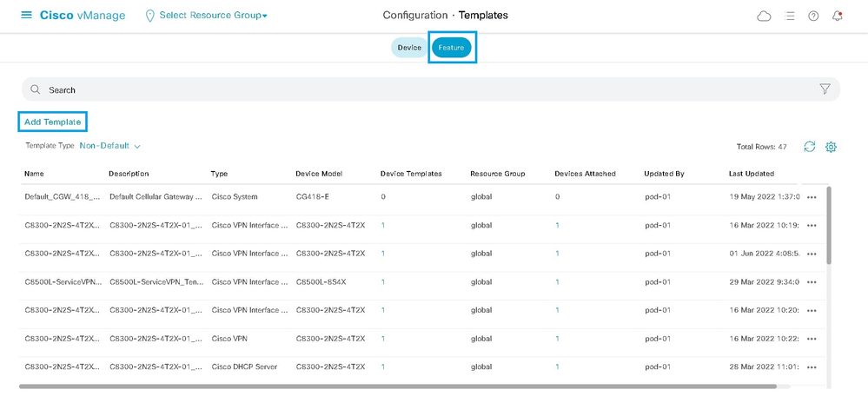
Task: Click the 29 Mar 2022 last updated cell
Action: pyautogui.click(x=764, y=282)
